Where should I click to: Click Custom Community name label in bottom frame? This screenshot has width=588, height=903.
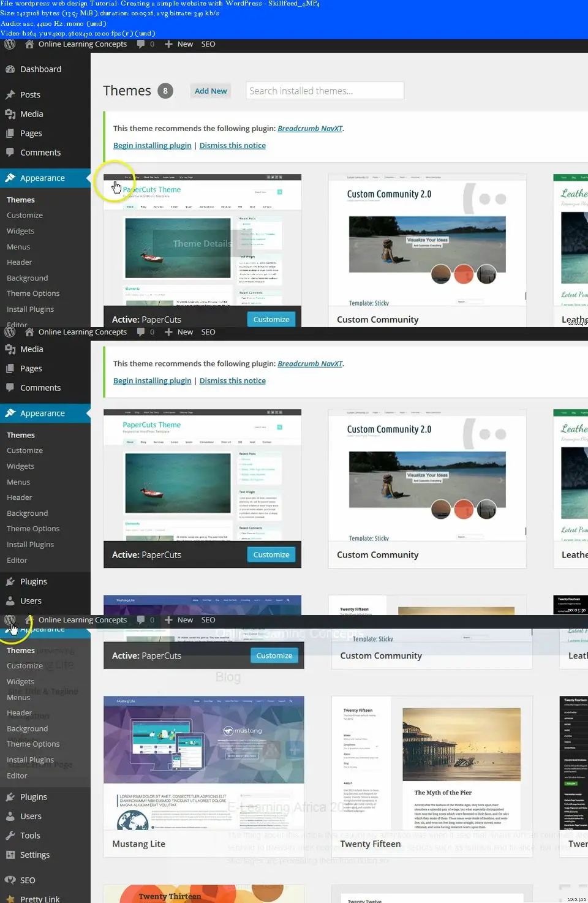(381, 656)
